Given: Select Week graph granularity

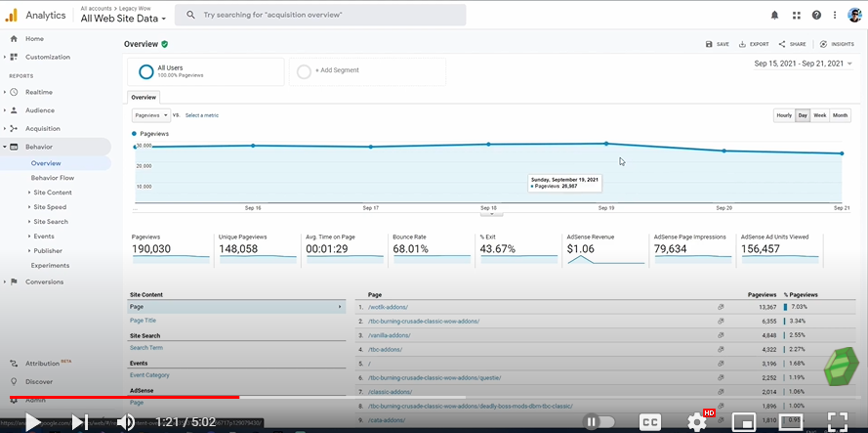Looking at the screenshot, I should click(820, 115).
